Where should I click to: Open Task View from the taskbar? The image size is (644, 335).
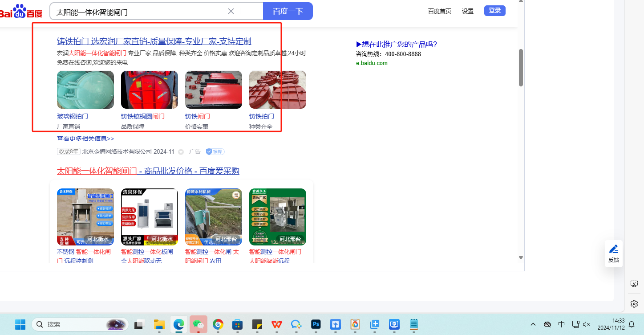(x=139, y=324)
